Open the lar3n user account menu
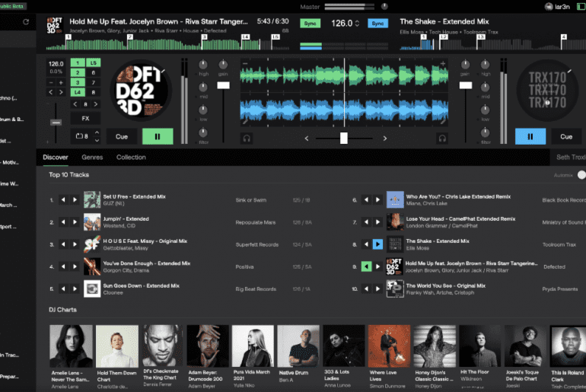 (x=557, y=6)
